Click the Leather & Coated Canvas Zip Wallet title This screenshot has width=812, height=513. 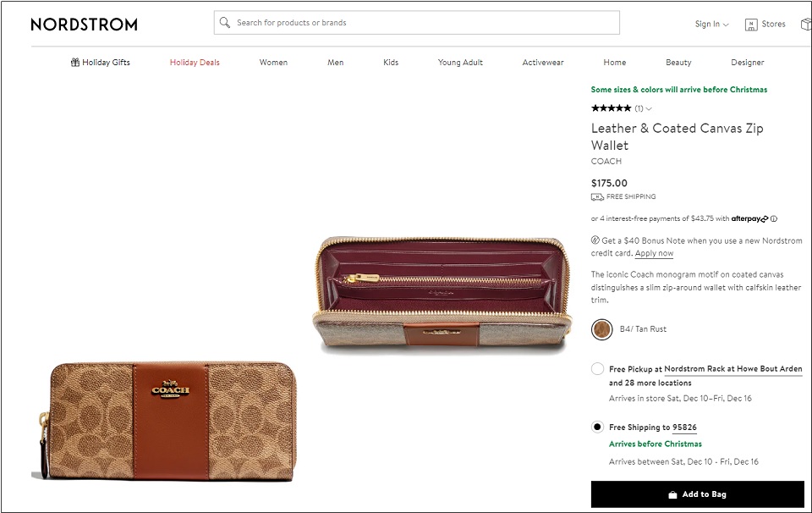point(678,137)
